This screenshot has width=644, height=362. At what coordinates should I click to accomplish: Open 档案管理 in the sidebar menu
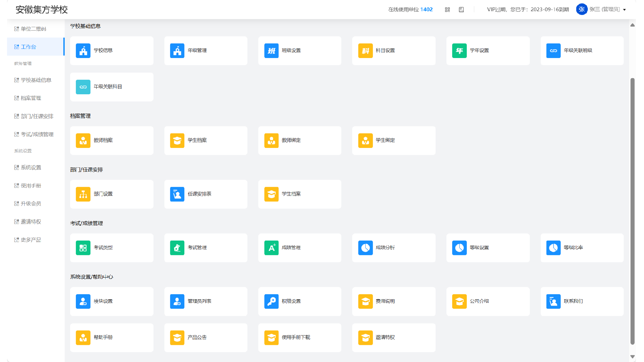pos(31,98)
